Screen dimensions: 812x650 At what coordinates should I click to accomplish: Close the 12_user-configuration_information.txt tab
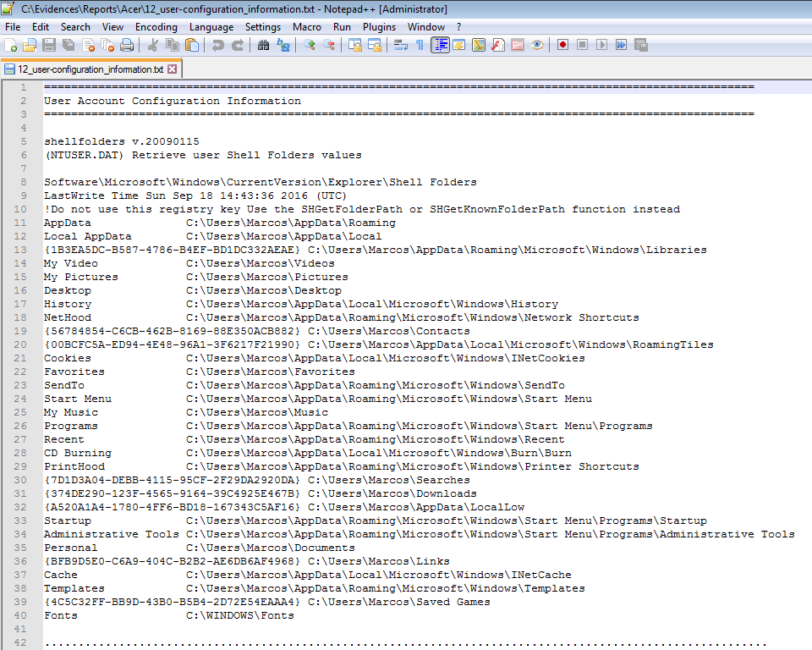click(x=173, y=69)
